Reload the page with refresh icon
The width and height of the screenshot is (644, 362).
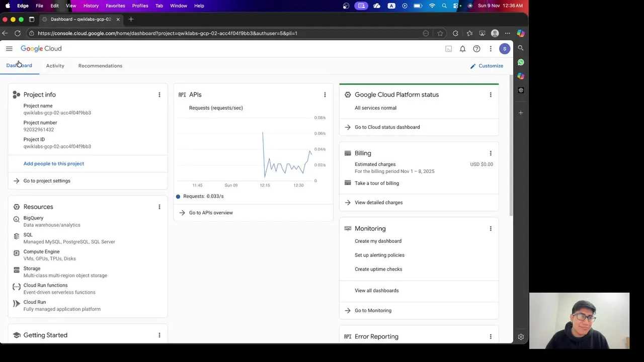click(18, 33)
